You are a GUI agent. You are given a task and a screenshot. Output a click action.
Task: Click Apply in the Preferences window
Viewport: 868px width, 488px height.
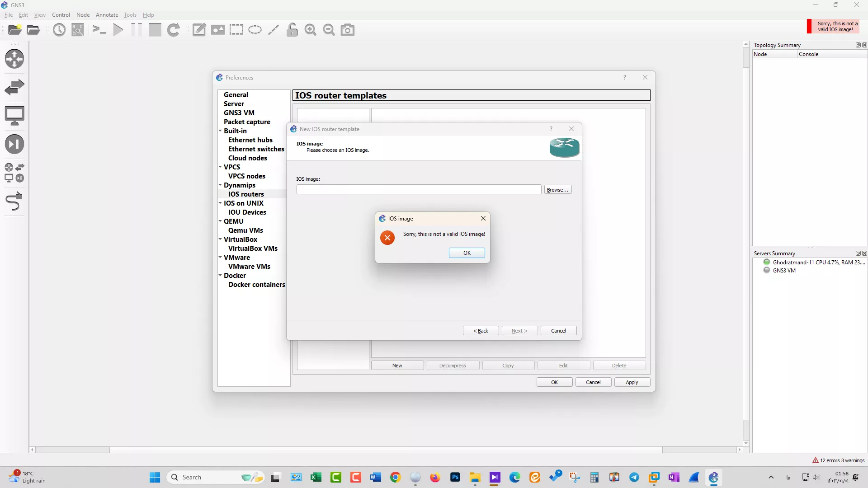tap(632, 382)
